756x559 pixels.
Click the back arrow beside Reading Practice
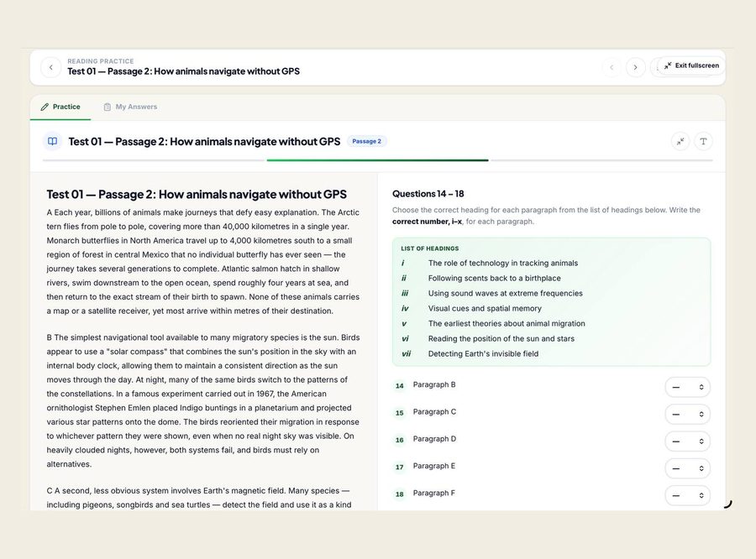click(51, 67)
